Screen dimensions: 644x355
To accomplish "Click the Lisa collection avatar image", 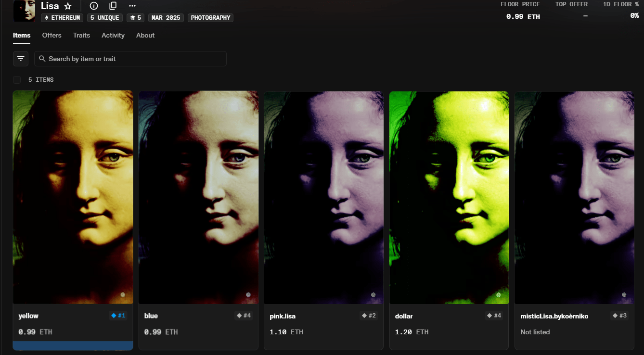I will 24,11.
